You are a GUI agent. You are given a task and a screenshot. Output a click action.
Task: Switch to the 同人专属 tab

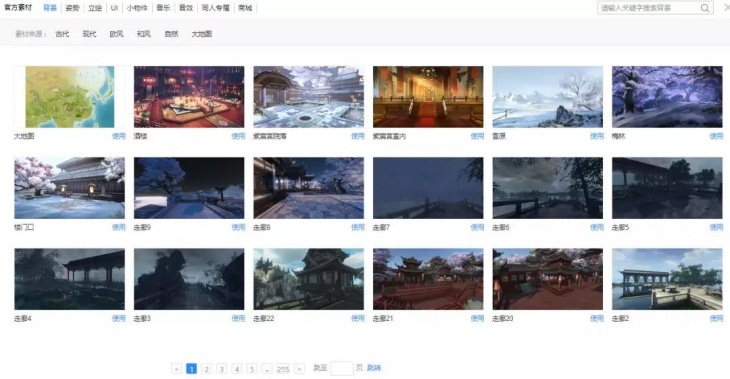point(216,8)
